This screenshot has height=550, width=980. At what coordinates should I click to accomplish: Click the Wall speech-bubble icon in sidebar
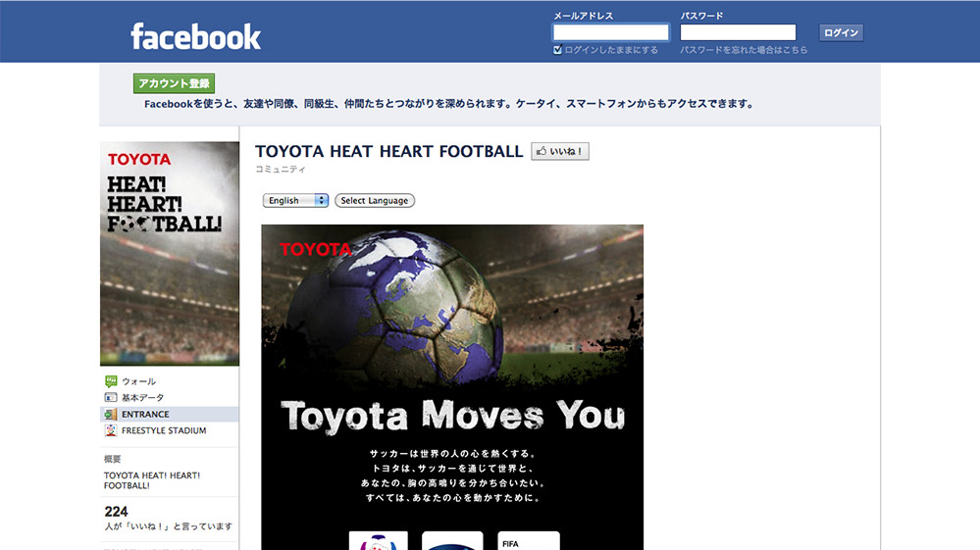point(111,380)
